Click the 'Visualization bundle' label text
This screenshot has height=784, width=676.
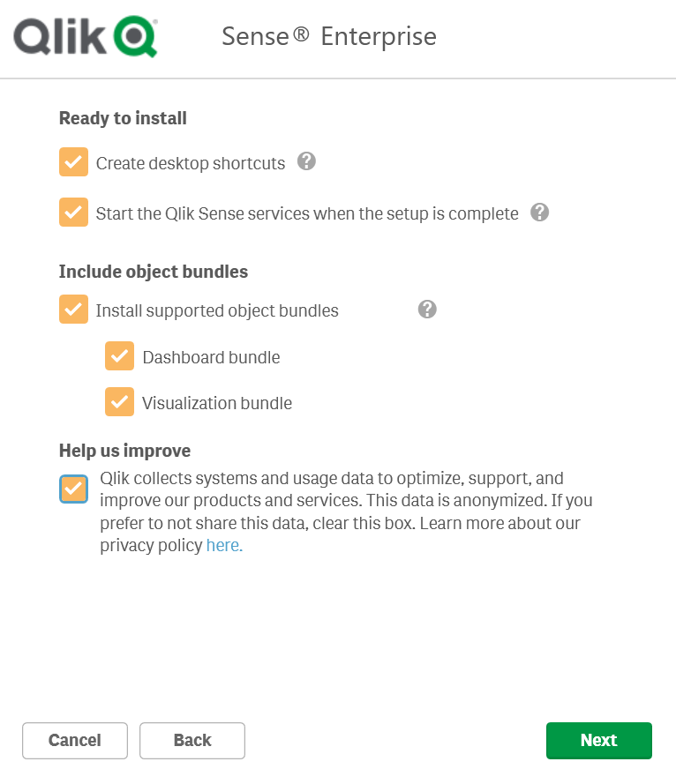pos(217,403)
